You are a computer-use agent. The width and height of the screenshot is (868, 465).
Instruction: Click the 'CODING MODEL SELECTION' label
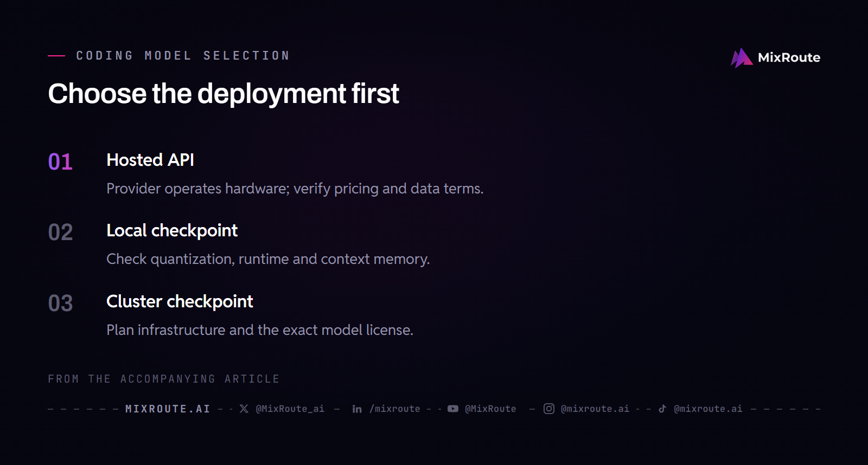pos(183,56)
